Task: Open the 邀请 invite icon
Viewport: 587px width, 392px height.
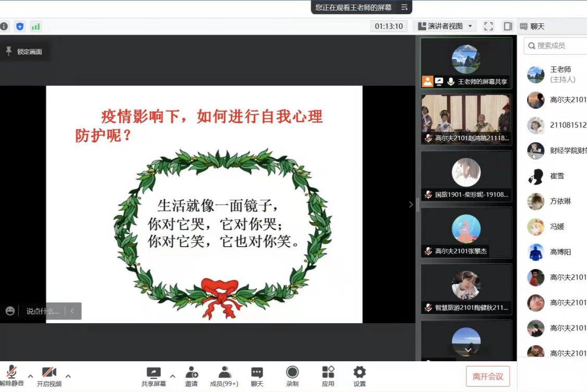Action: click(x=191, y=373)
